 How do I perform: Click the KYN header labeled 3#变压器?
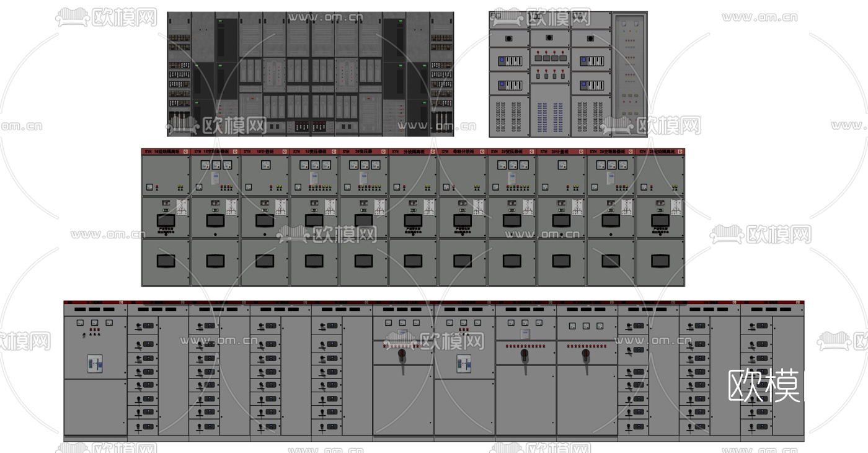point(364,151)
